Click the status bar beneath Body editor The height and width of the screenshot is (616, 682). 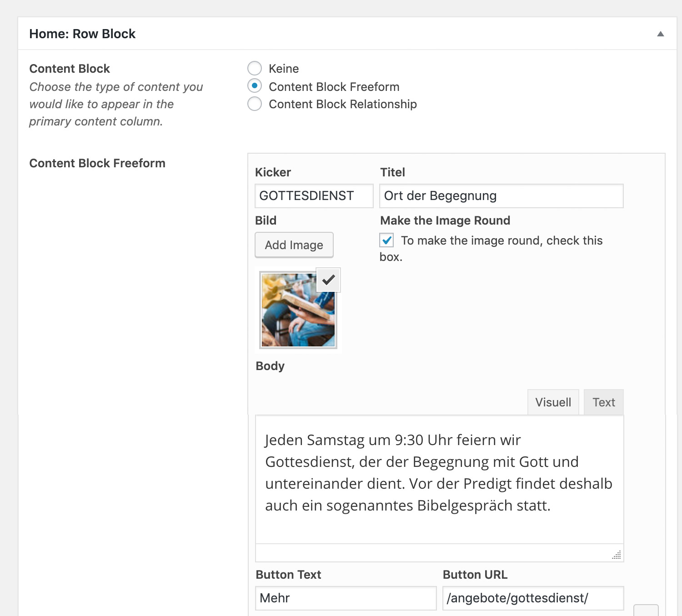coord(432,553)
